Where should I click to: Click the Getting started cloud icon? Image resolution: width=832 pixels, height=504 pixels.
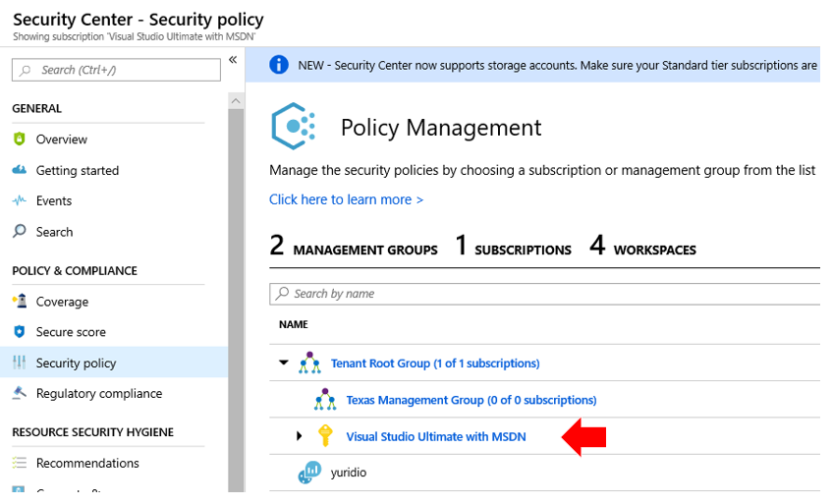19,171
